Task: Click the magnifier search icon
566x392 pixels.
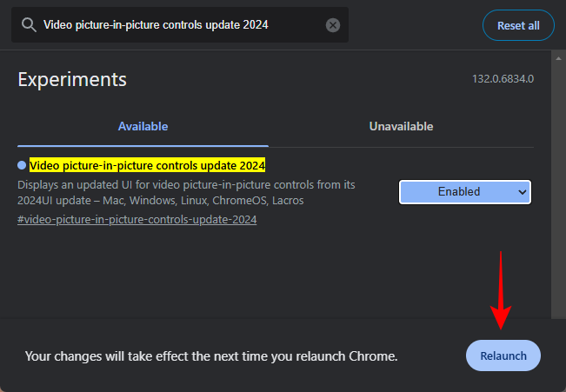Action: pos(28,25)
